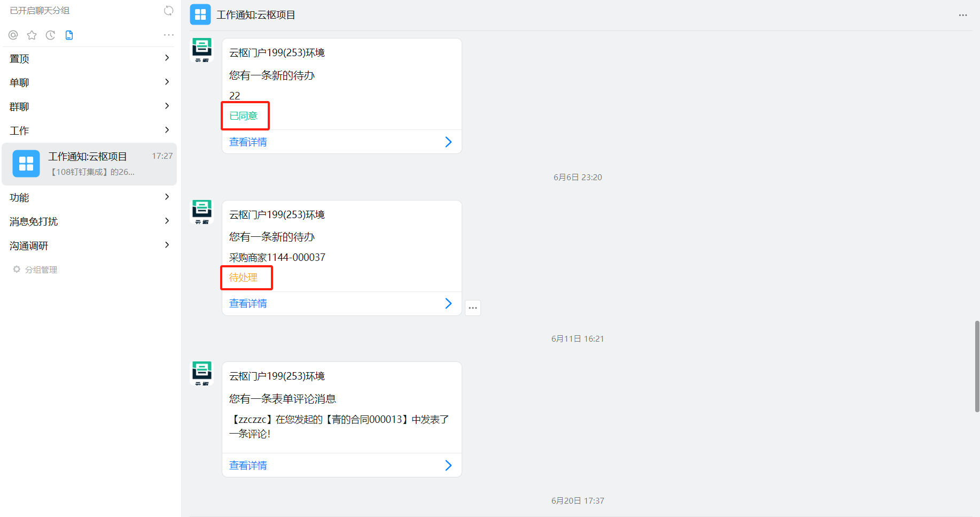Screen dimensions: 980x517
Task: Click the 您有一条表单评论消息 text
Action: click(x=283, y=398)
